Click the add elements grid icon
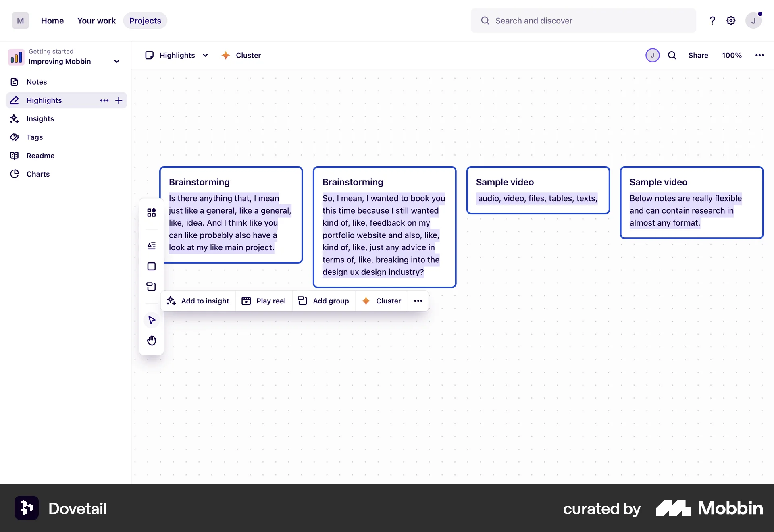The height and width of the screenshot is (532, 774). (x=152, y=212)
